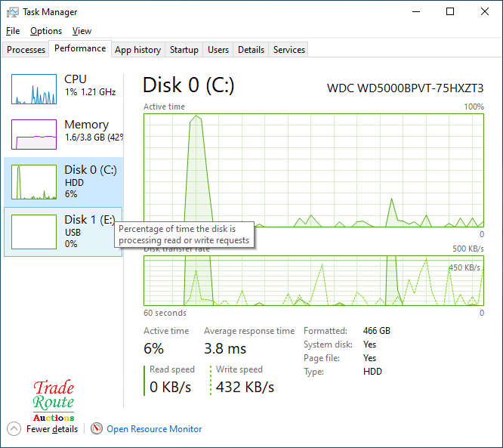Open Resource Monitor link

[x=154, y=429]
